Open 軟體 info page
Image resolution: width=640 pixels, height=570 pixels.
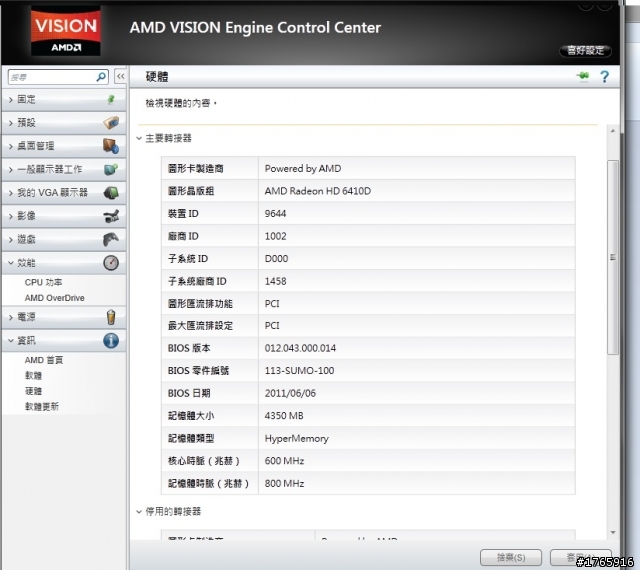(x=33, y=376)
